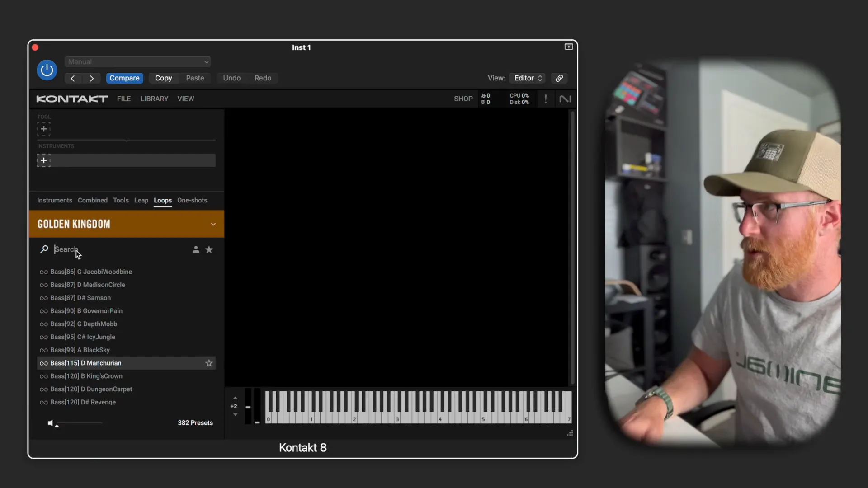Open the LIBRARY menu
This screenshot has height=488, width=868.
[154, 99]
